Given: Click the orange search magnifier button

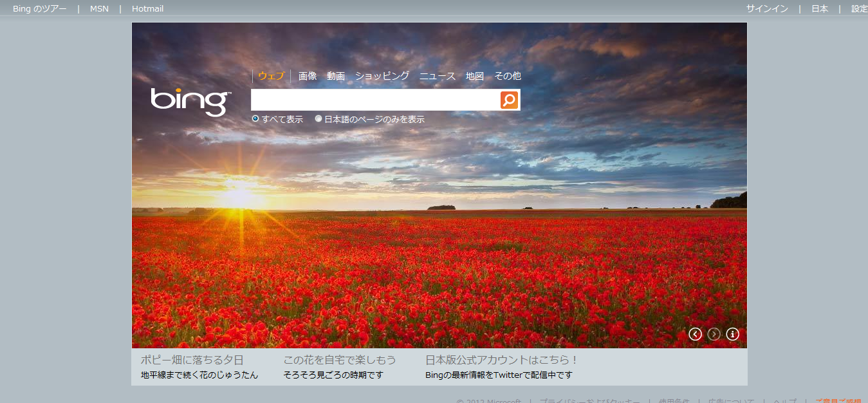Looking at the screenshot, I should point(509,100).
